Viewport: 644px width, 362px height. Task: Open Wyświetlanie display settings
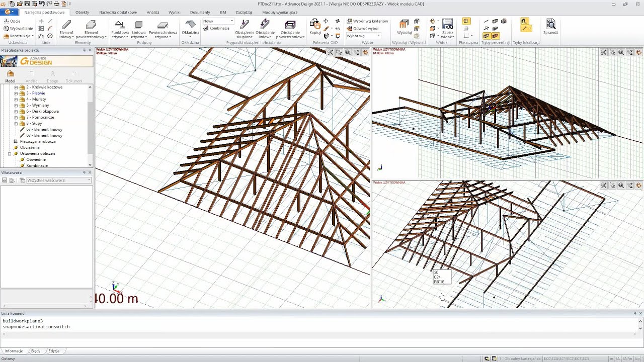(x=18, y=29)
